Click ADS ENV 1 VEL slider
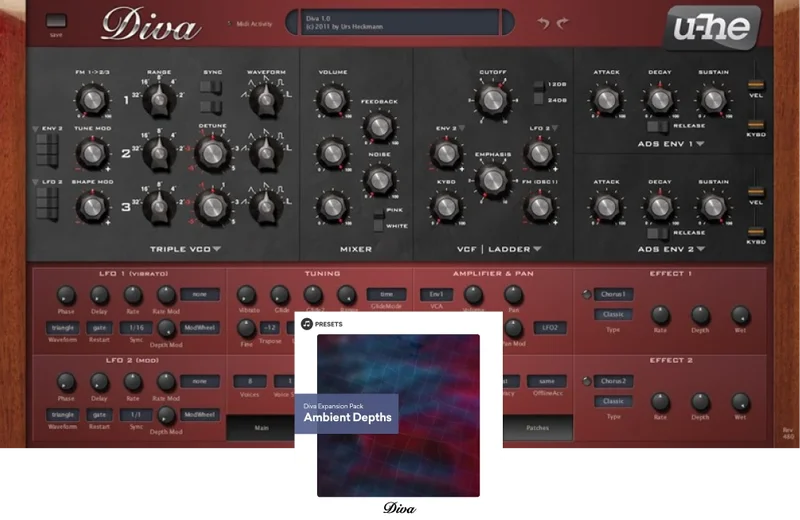Viewport: 800px width, 520px height. tap(756, 84)
